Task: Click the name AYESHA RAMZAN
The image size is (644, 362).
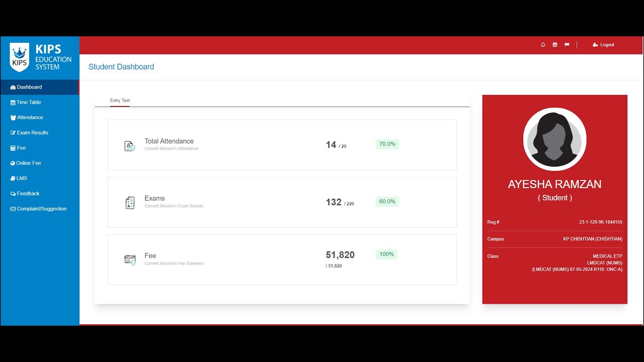Action: [554, 184]
